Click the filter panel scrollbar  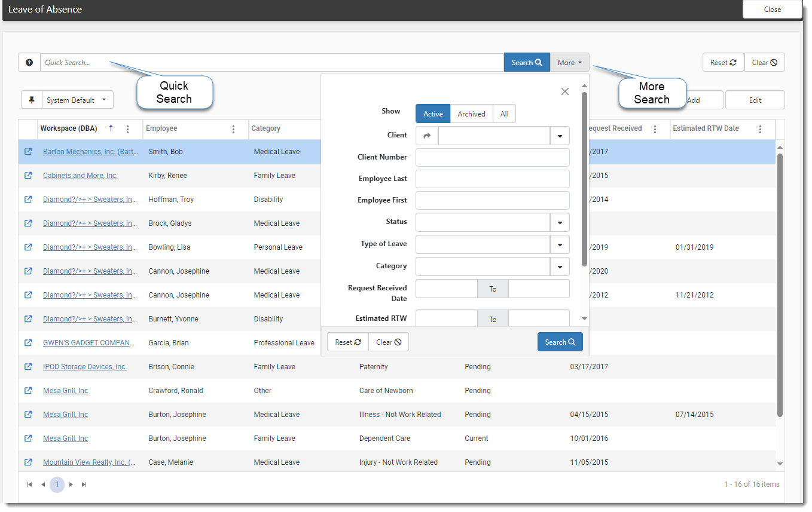pos(584,179)
